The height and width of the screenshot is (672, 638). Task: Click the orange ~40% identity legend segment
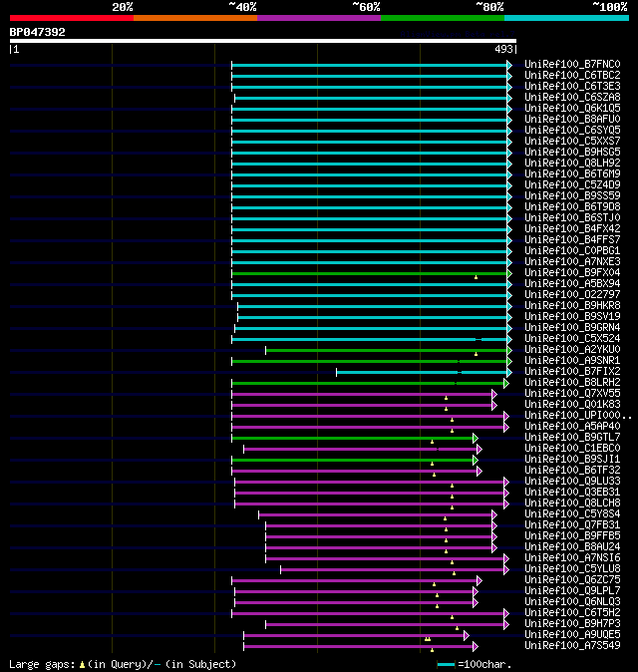[195, 18]
